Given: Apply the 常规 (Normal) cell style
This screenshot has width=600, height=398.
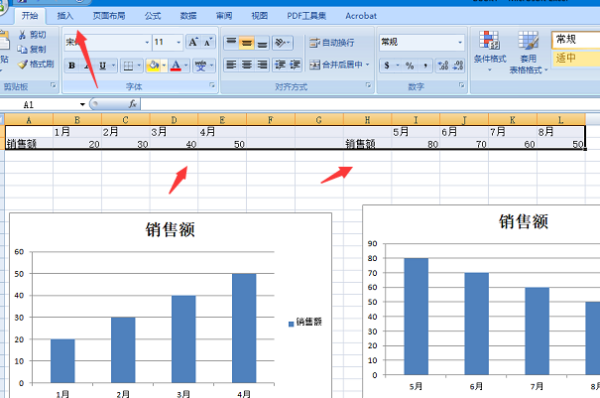Looking at the screenshot, I should [x=576, y=39].
